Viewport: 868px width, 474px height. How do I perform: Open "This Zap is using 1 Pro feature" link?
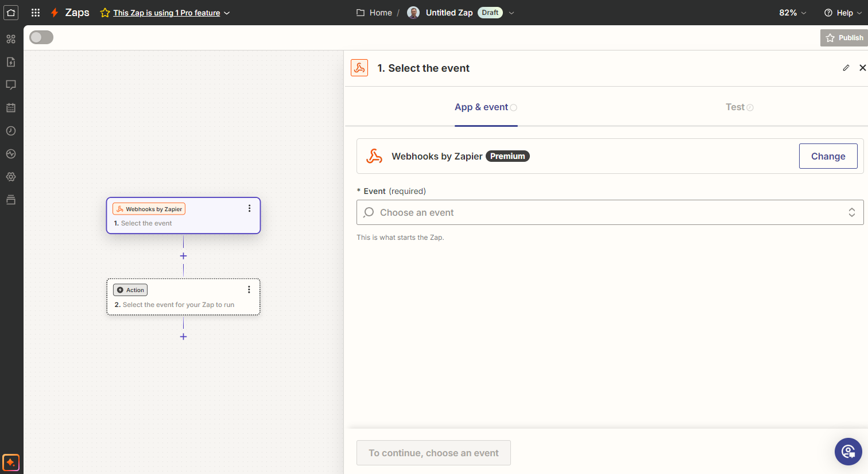tap(166, 13)
